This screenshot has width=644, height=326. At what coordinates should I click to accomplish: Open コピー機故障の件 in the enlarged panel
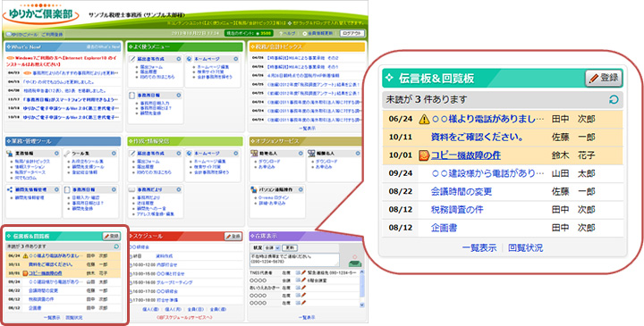(466, 155)
